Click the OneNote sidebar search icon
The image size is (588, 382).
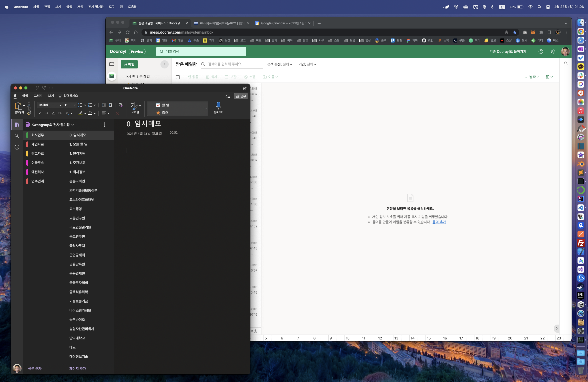point(17,136)
